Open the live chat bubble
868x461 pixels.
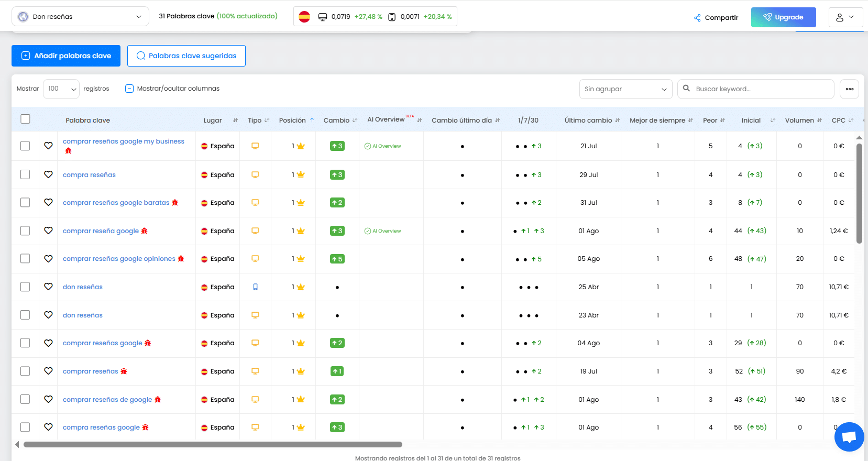pyautogui.click(x=849, y=436)
